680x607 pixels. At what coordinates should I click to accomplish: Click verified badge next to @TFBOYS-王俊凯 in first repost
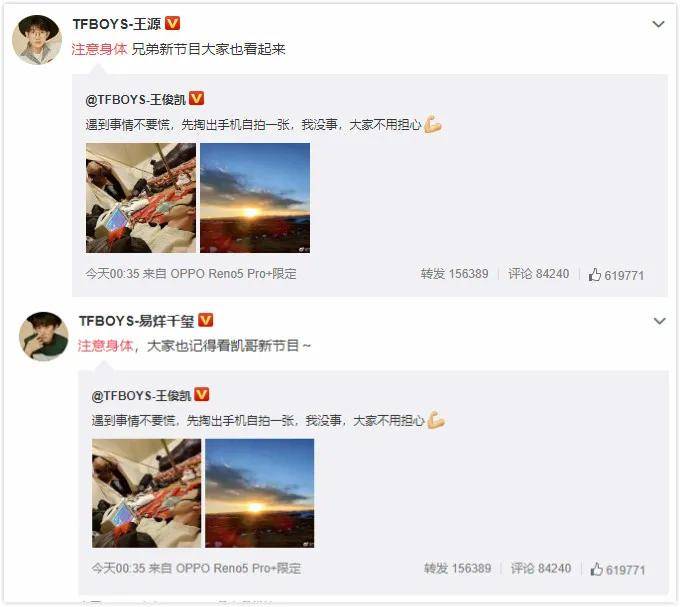196,98
